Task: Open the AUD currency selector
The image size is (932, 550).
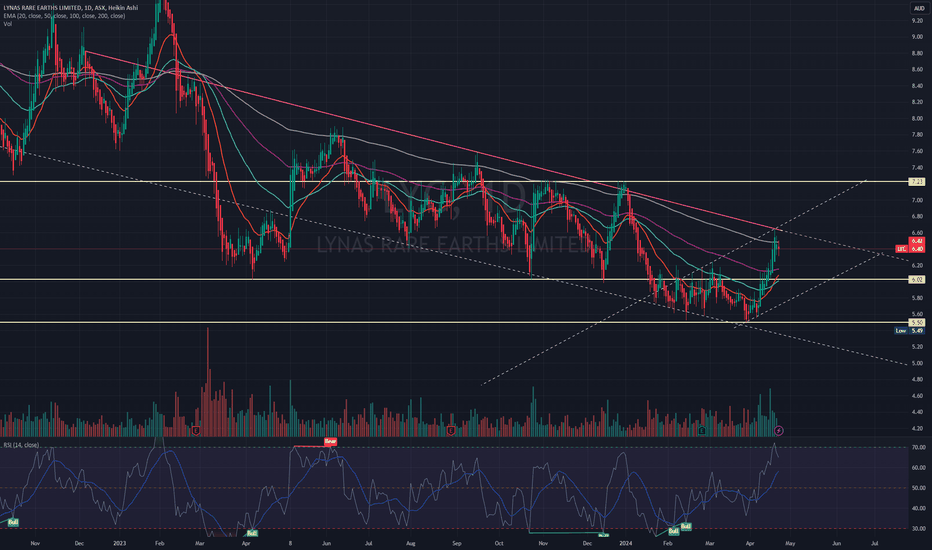Action: [x=918, y=8]
